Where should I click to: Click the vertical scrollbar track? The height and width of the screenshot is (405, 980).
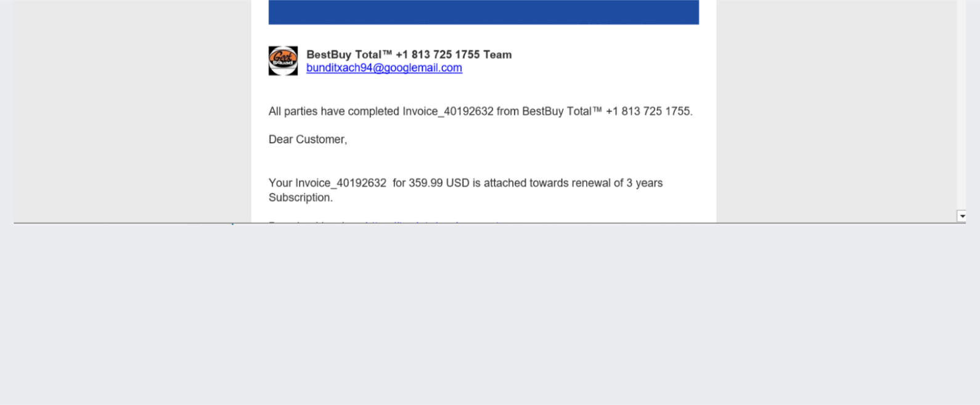coord(962,105)
